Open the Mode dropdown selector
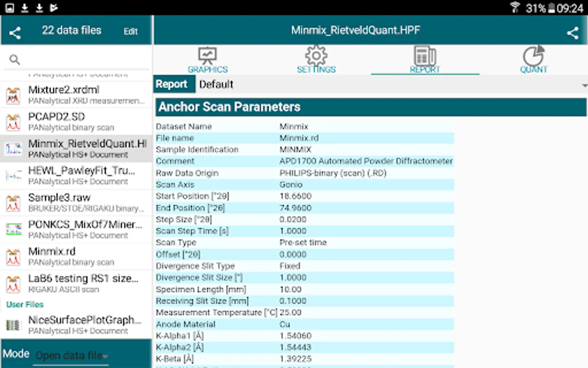The height and width of the screenshot is (368, 588). (72, 355)
